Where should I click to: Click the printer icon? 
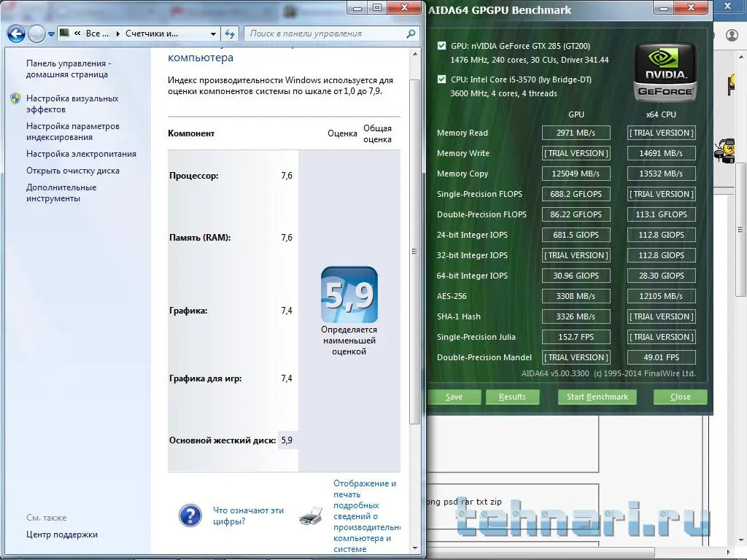[311, 516]
